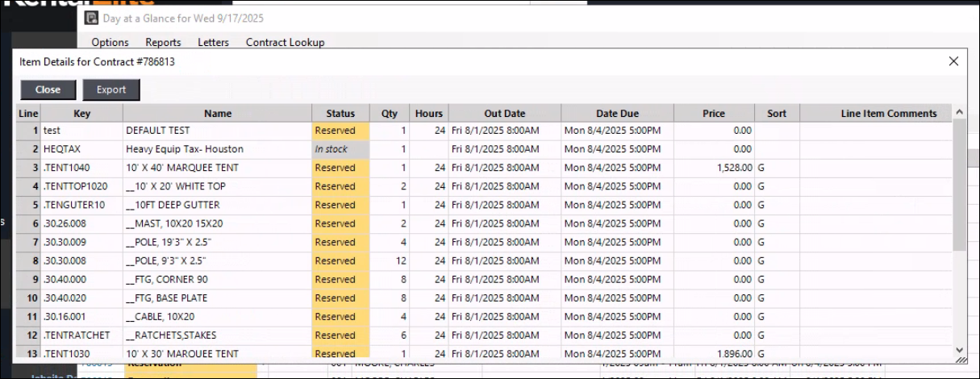This screenshot has width=980, height=379.
Task: Open the Reports menu
Action: point(163,42)
